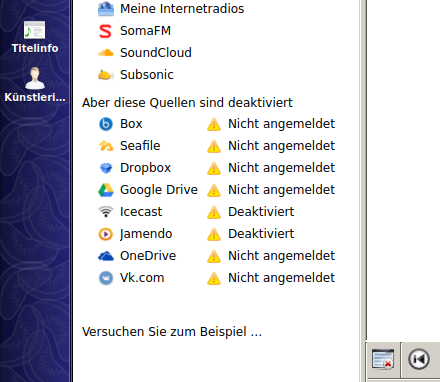Click Nicht angemeldet status for Seafile

[281, 146]
